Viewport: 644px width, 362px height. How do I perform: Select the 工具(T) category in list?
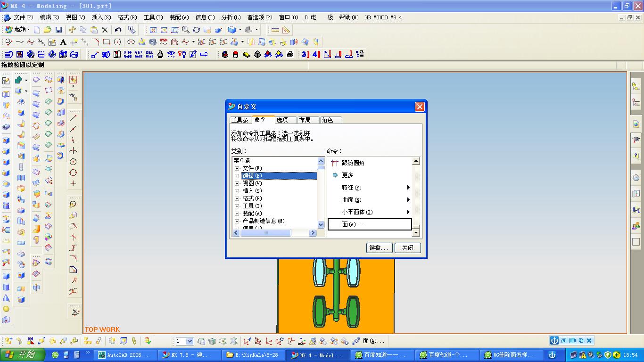tap(252, 206)
